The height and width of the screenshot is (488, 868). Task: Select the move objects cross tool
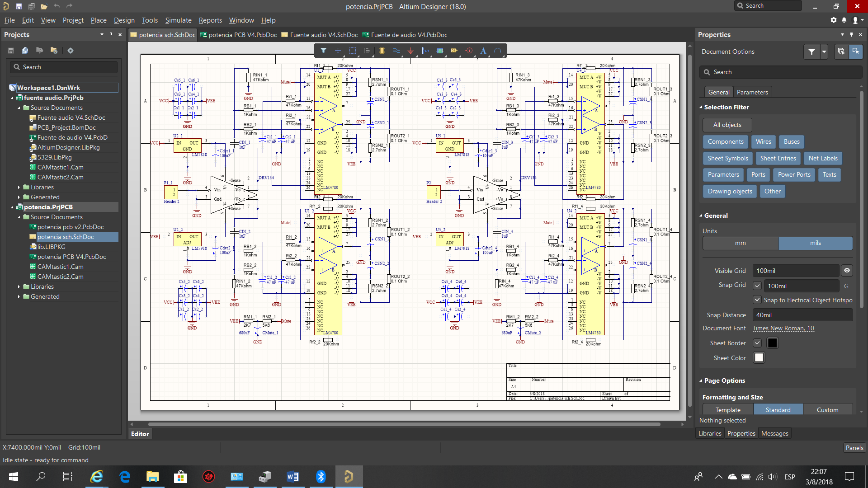(338, 51)
